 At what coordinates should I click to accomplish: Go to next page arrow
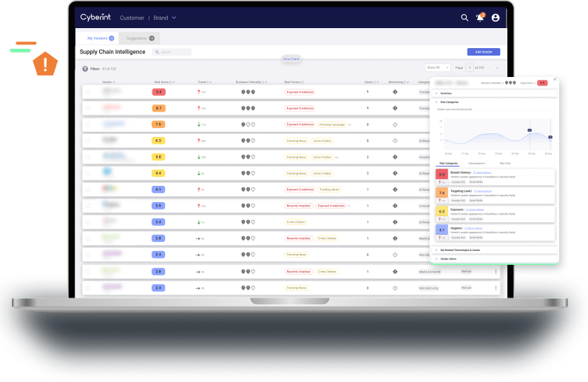497,68
